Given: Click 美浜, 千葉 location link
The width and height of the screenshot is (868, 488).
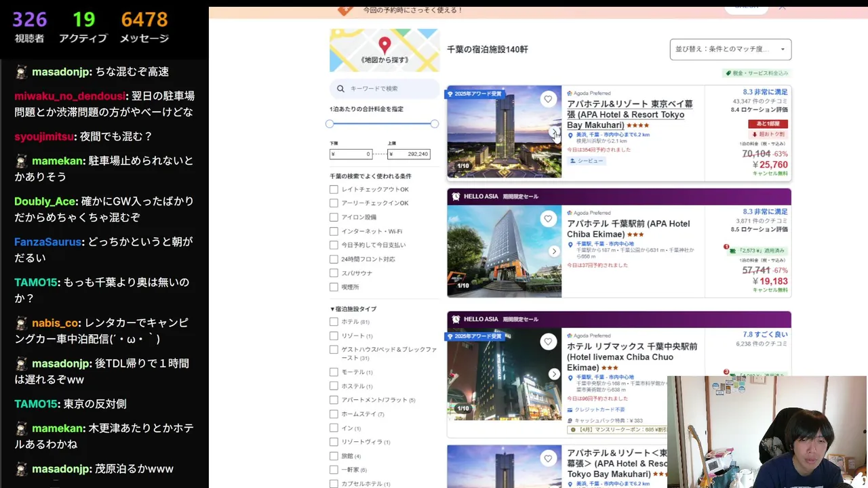Looking at the screenshot, I should [x=613, y=135].
